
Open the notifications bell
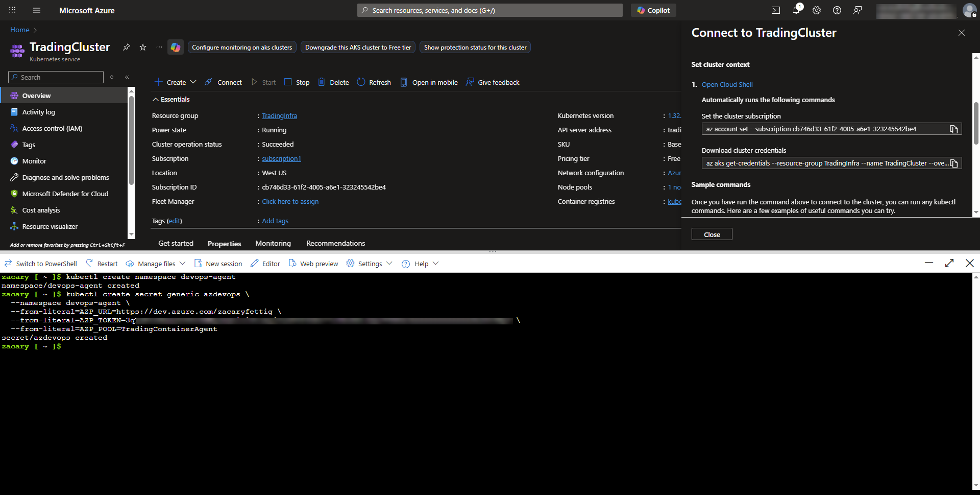tap(796, 10)
